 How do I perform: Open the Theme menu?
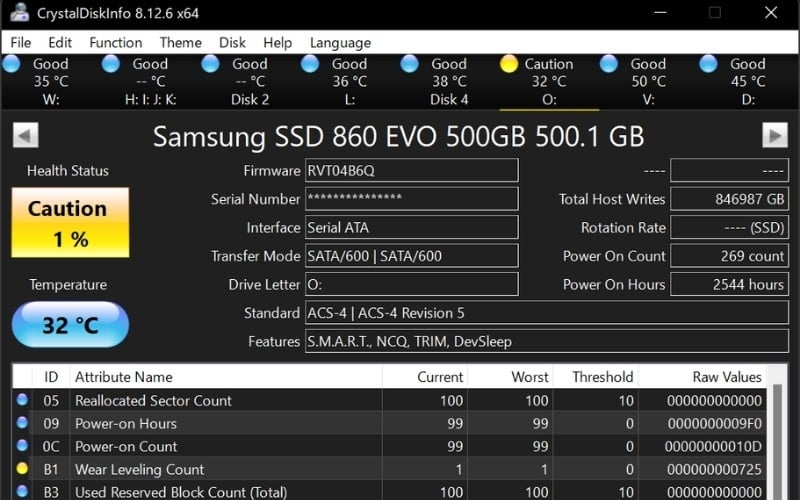click(180, 42)
